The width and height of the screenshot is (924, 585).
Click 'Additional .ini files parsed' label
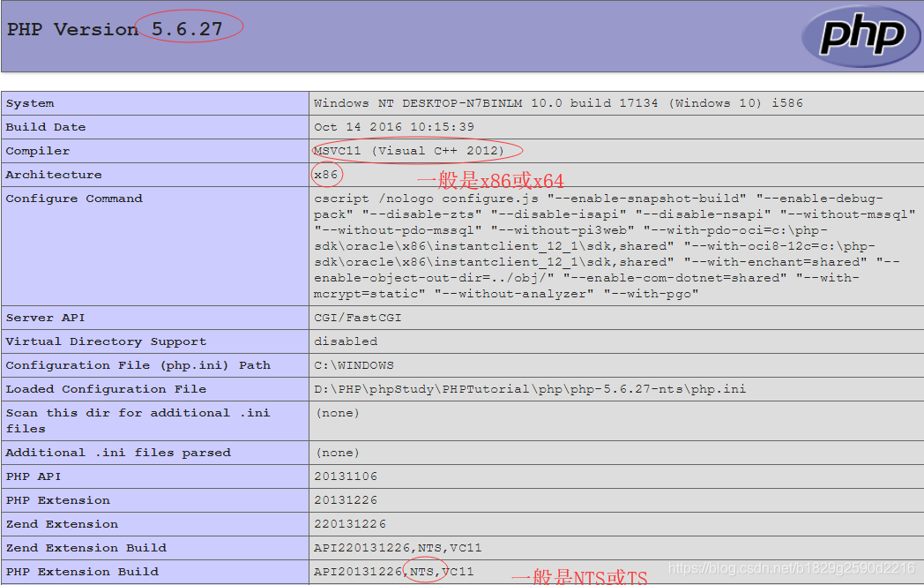[118, 453]
